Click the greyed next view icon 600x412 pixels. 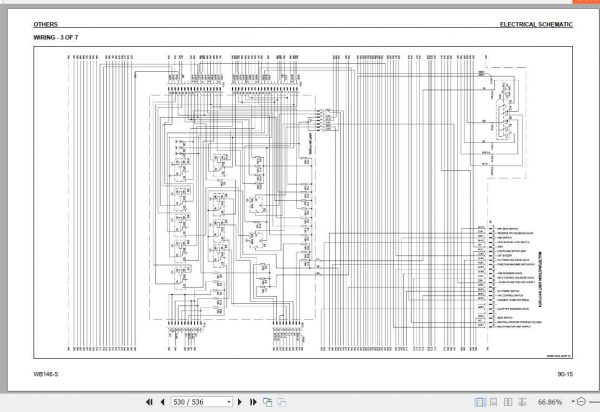pos(282,402)
